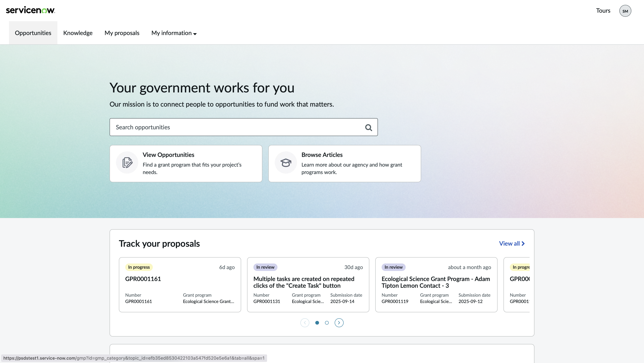Screen dimensions: 644x363
Task: Click the Browse Articles graduation cap icon
Action: (x=286, y=162)
